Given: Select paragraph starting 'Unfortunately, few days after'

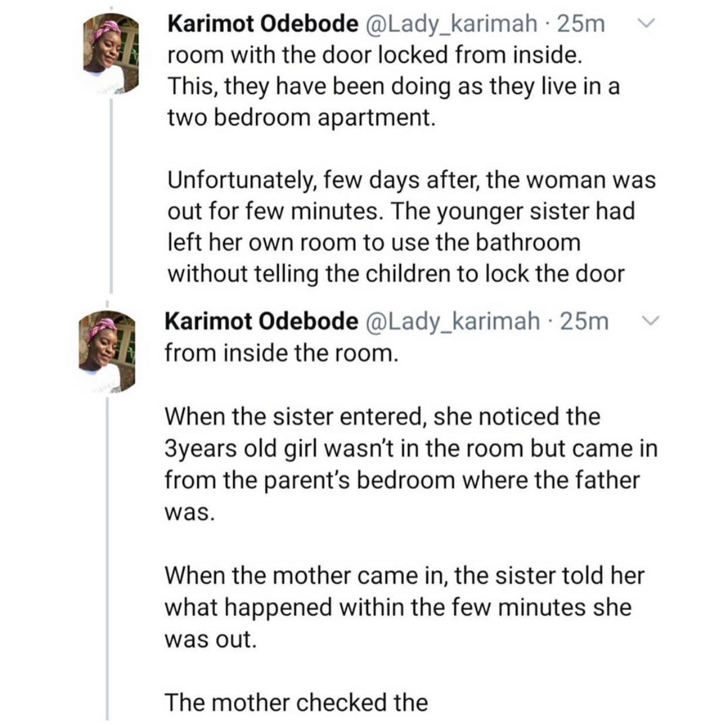Looking at the screenshot, I should point(412,227).
